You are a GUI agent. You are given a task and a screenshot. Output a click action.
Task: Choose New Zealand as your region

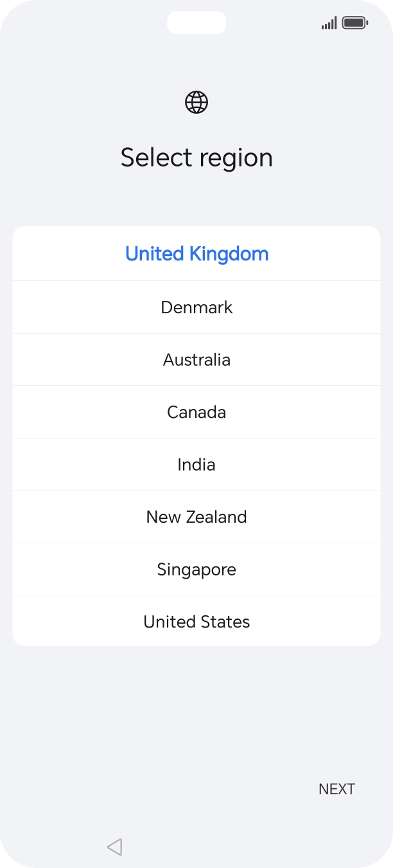pos(197,516)
